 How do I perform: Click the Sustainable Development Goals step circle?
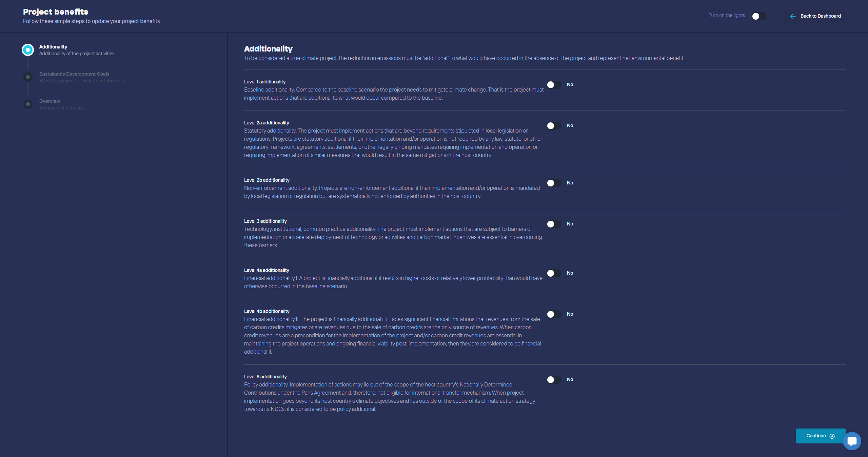[28, 77]
